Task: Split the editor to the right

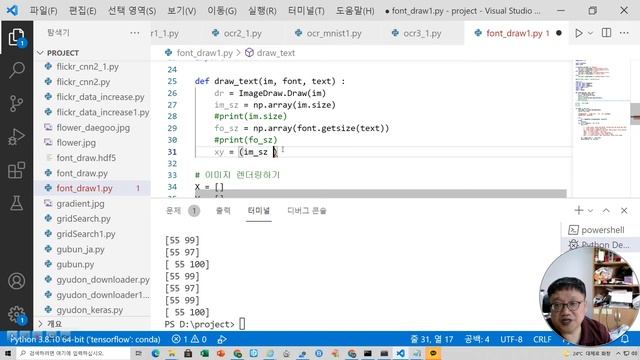Action: 607,33
